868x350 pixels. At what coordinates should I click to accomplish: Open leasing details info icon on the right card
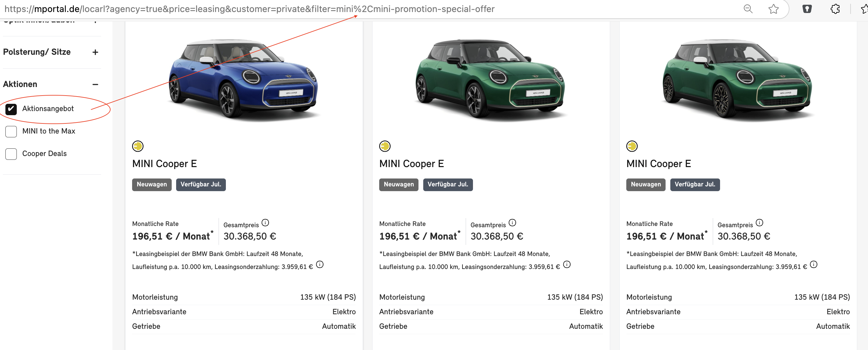[814, 265]
